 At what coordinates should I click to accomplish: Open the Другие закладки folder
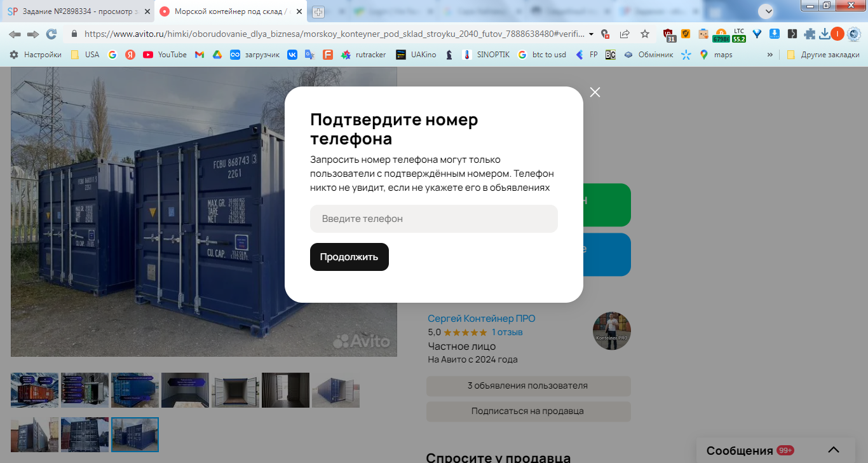click(x=823, y=55)
